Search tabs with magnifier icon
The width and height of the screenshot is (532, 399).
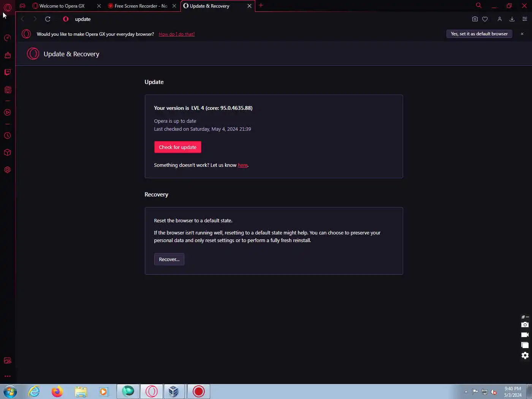pyautogui.click(x=478, y=5)
